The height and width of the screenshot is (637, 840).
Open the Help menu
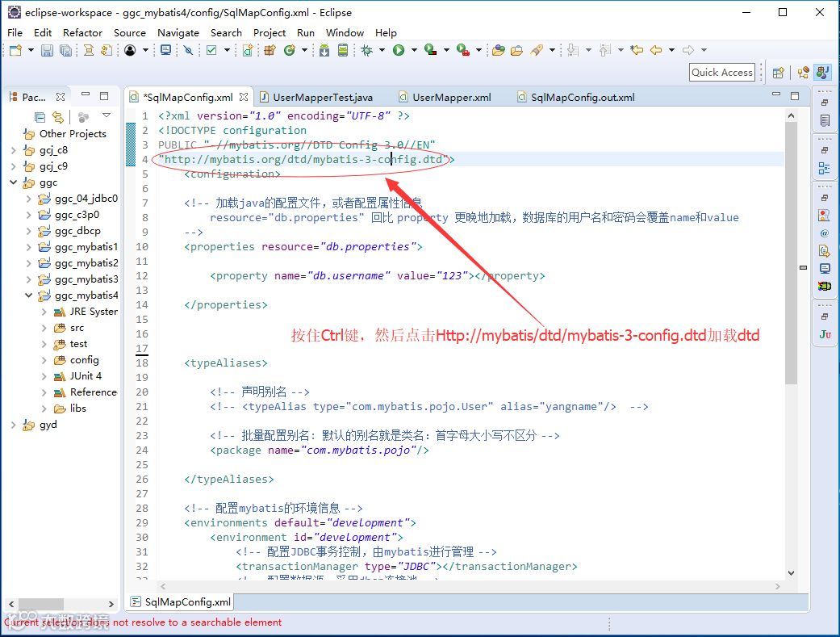click(x=386, y=33)
